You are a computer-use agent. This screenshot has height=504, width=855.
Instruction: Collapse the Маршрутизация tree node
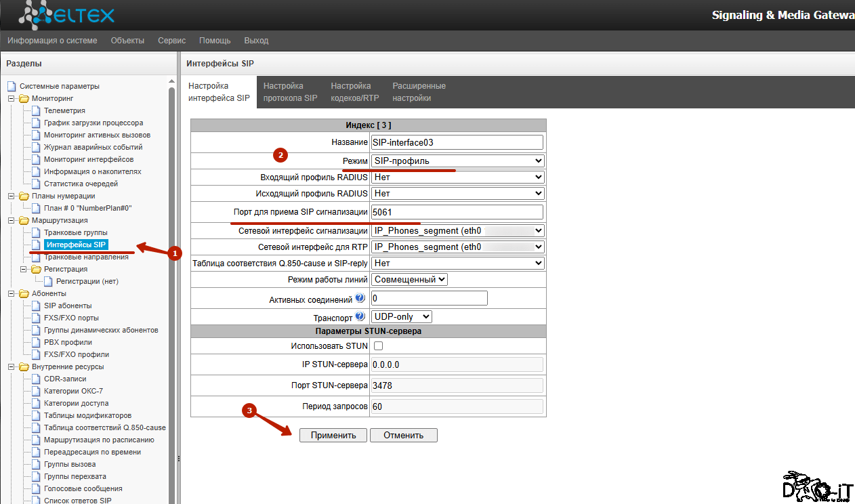tap(12, 220)
